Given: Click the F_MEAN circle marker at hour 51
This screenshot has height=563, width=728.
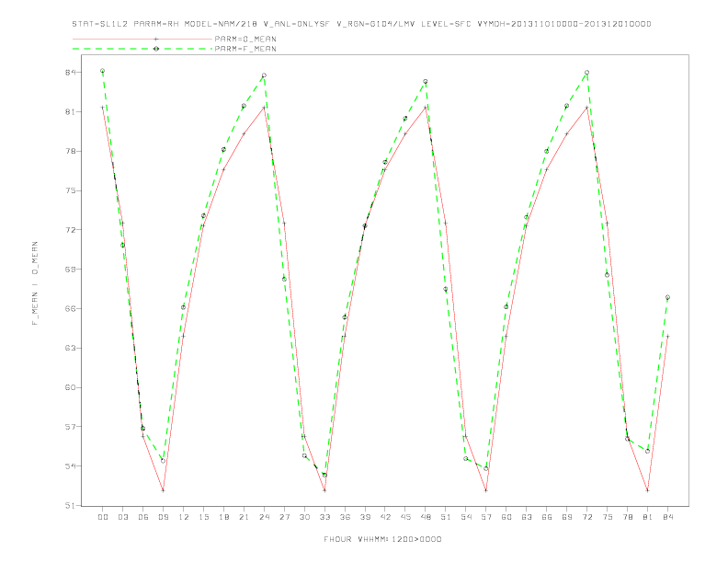Looking at the screenshot, I should tap(446, 289).
